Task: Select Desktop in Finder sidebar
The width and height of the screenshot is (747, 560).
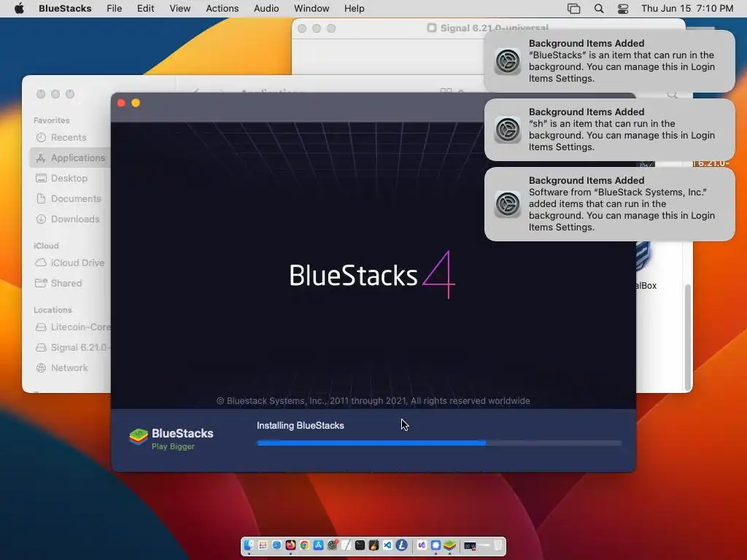Action: coord(71,178)
